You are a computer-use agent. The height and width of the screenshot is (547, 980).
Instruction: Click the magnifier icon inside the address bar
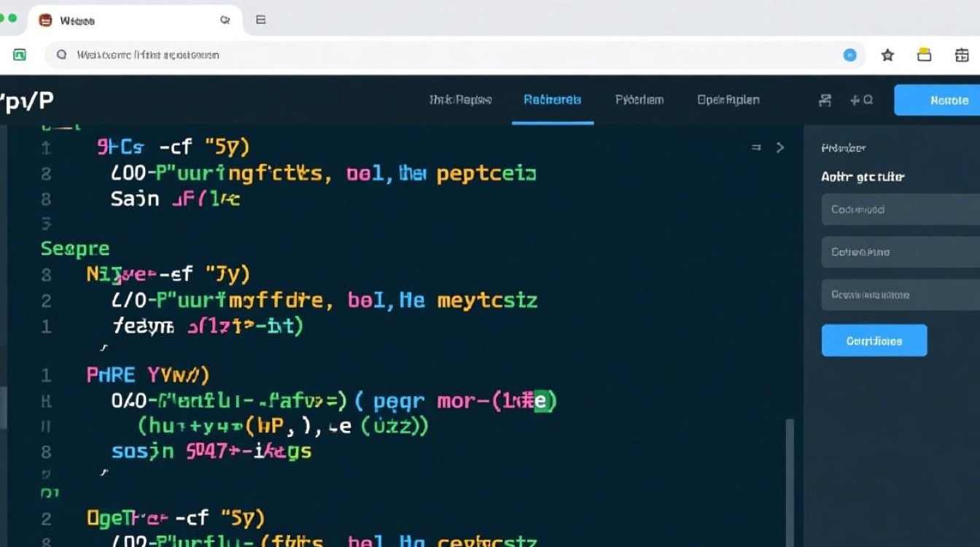click(x=62, y=55)
